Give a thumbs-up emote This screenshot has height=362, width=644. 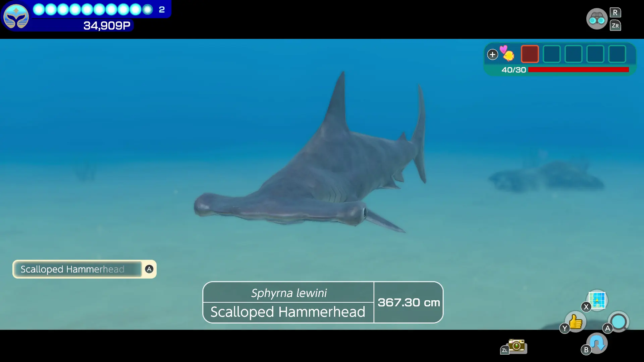[576, 322]
